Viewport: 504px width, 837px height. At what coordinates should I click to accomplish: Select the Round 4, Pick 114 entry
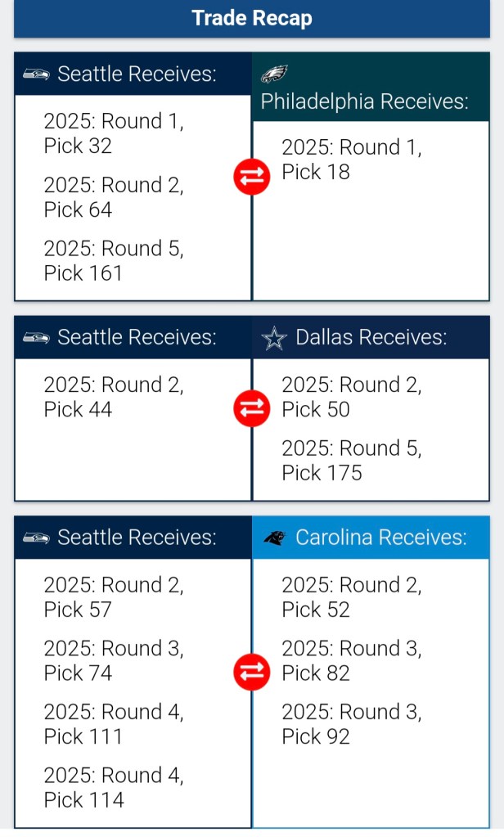(114, 788)
